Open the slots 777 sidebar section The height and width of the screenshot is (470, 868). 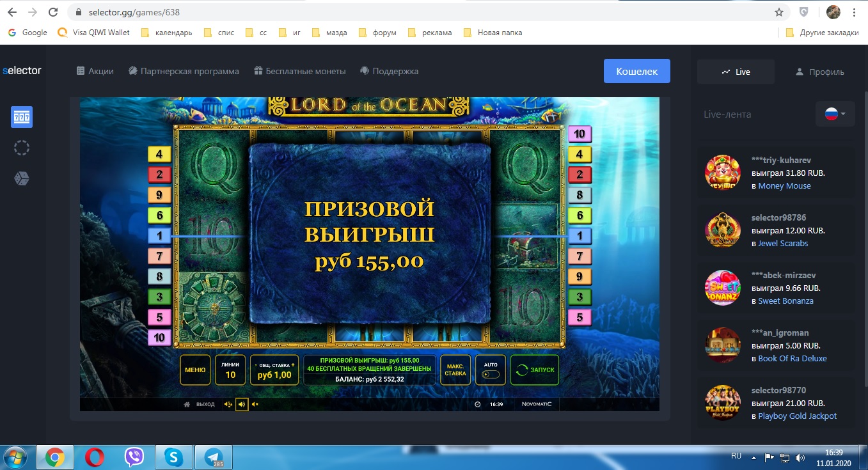(x=22, y=117)
